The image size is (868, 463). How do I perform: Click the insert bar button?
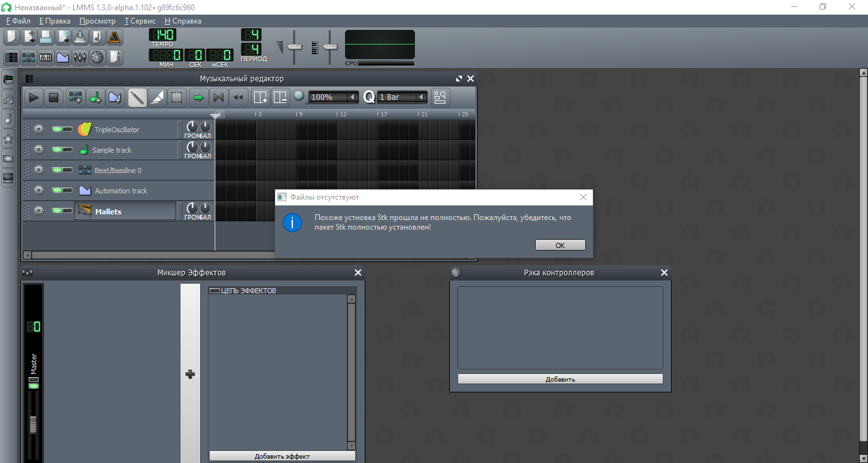click(261, 97)
